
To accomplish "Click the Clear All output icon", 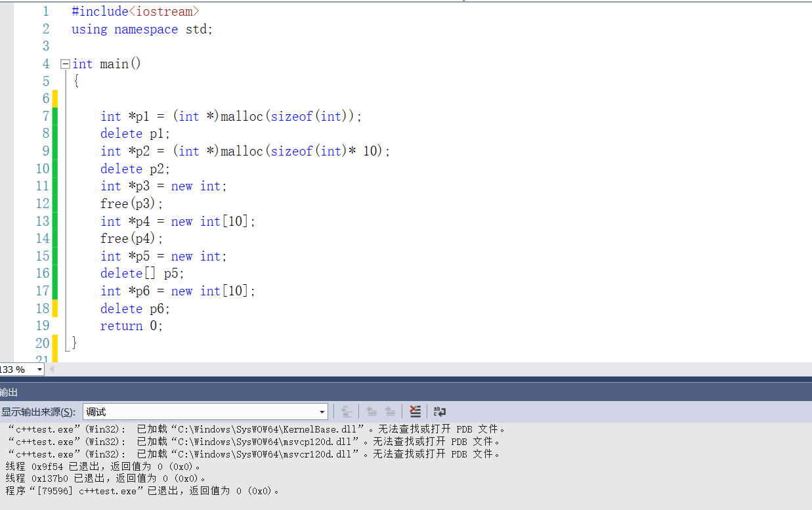I will pos(415,412).
